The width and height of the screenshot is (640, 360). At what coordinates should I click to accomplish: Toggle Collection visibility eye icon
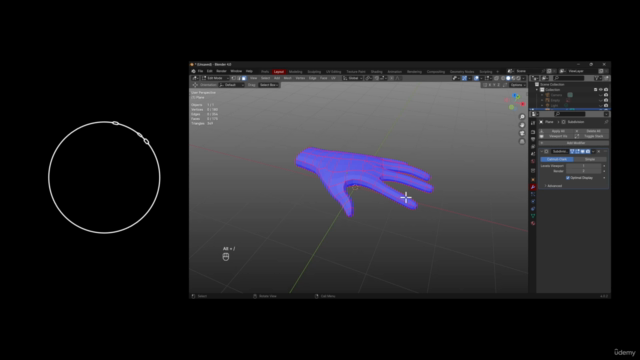[x=600, y=90]
